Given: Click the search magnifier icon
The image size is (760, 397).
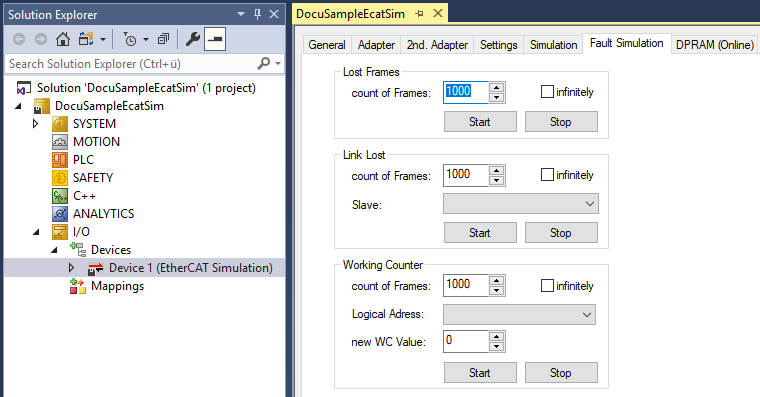Looking at the screenshot, I should (x=264, y=63).
